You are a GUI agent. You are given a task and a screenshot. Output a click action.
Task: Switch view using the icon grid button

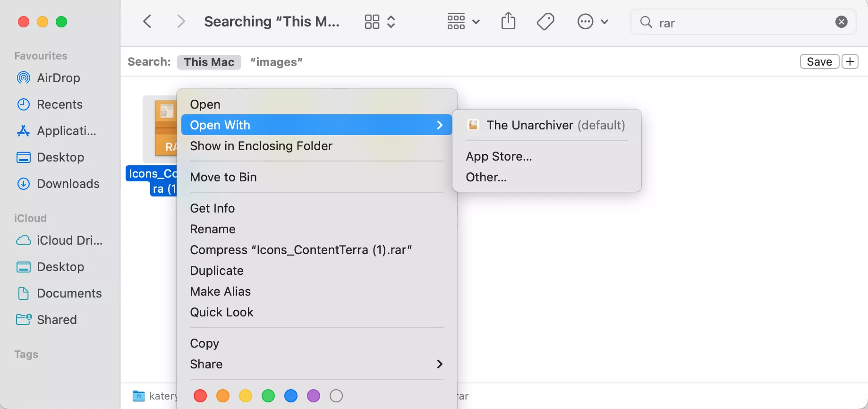click(x=372, y=22)
